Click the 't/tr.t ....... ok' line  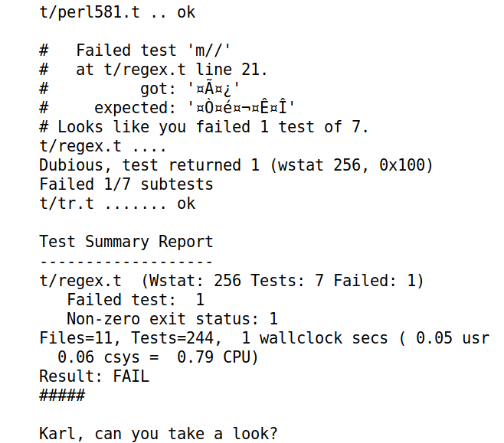click(x=117, y=204)
